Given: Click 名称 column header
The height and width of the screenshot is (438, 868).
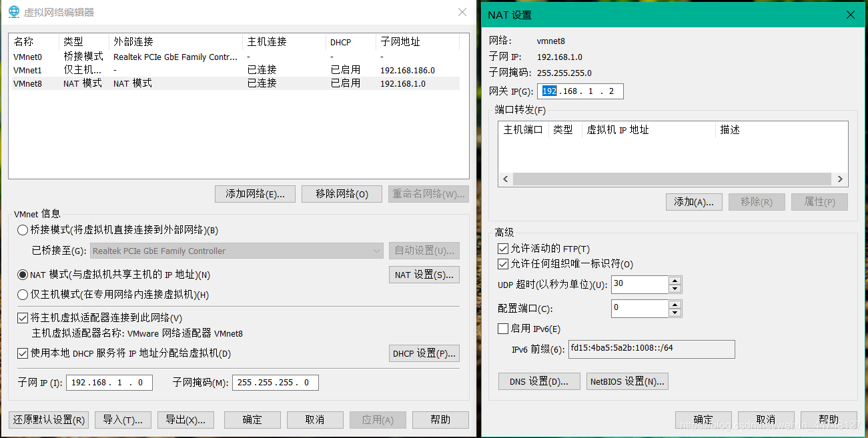Looking at the screenshot, I should (x=34, y=42).
